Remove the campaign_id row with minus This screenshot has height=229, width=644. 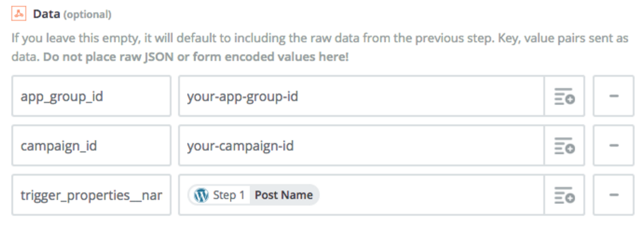coord(614,146)
